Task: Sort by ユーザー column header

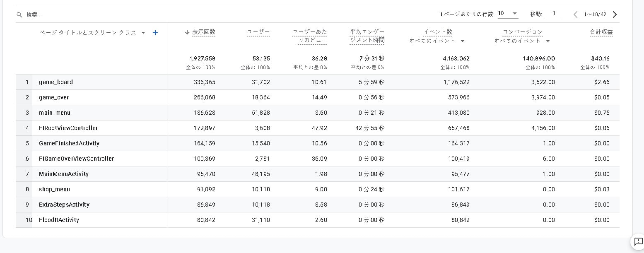Action: click(258, 32)
